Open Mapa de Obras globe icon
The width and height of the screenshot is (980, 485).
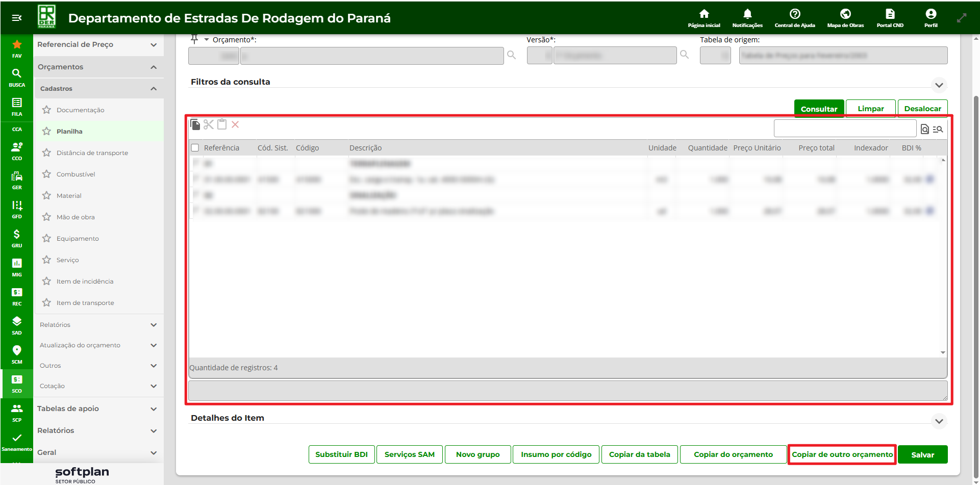(845, 14)
